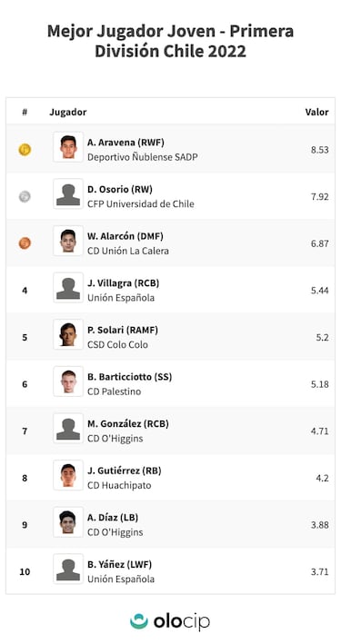Click J. Villagra's placeholder avatar
Viewport: 341px width, 644px height.
tap(68, 288)
